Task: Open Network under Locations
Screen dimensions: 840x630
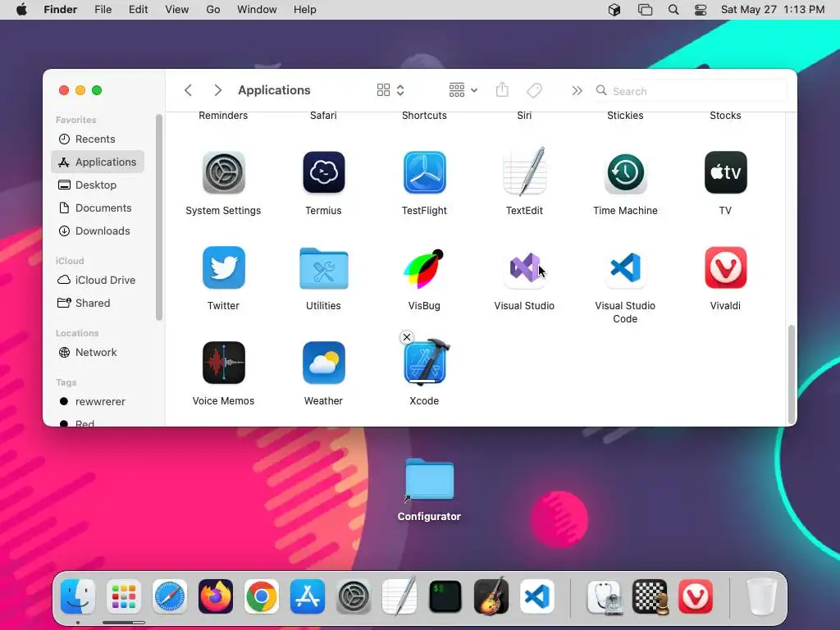Action: click(98, 353)
